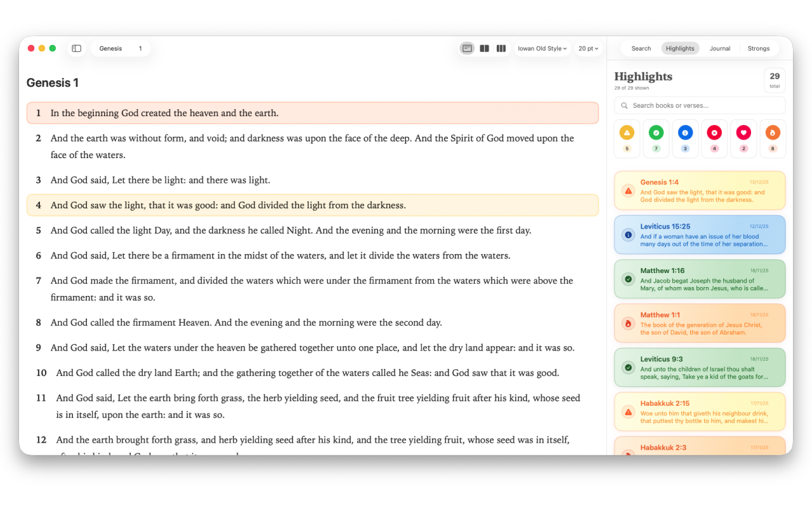Screen dimensions: 812x508
Task: Switch to two-column reading layout
Action: [485, 48]
